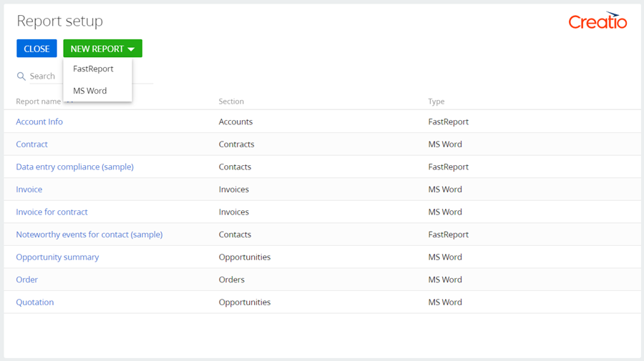Choose FastReport from the dropdown menu
The height and width of the screenshot is (361, 644).
pyautogui.click(x=93, y=69)
